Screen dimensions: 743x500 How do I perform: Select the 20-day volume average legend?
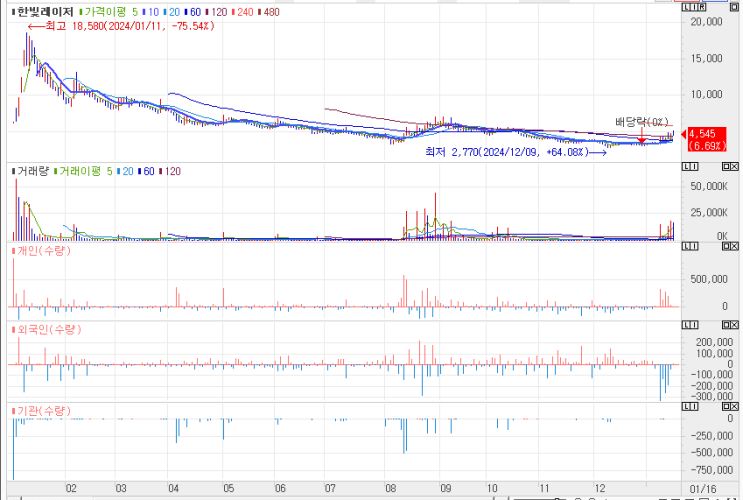(x=126, y=171)
